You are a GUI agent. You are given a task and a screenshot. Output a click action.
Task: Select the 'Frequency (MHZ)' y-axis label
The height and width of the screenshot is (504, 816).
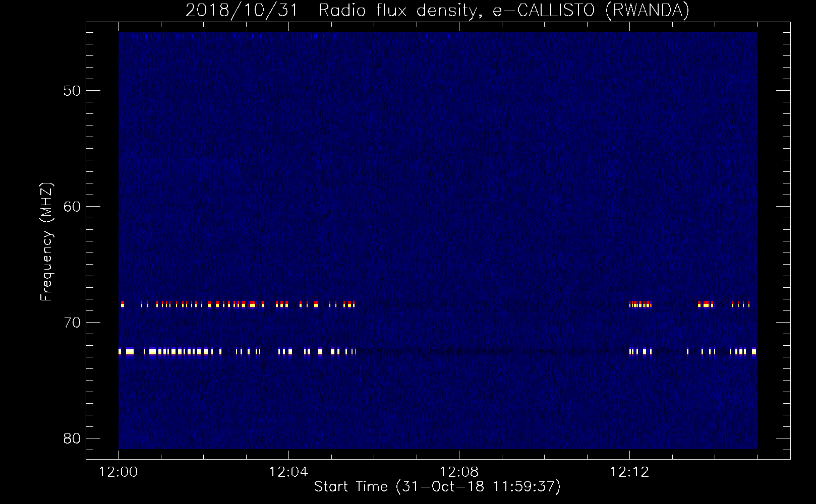[46, 242]
